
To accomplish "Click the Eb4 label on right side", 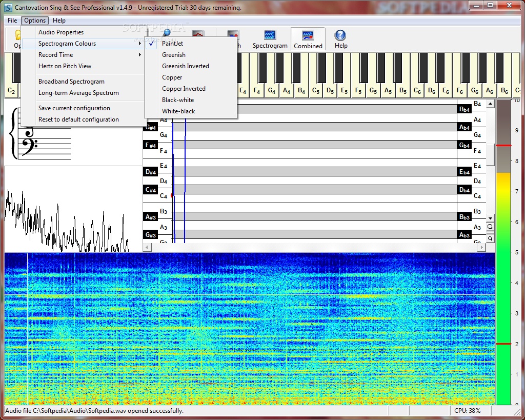I will click(x=465, y=172).
